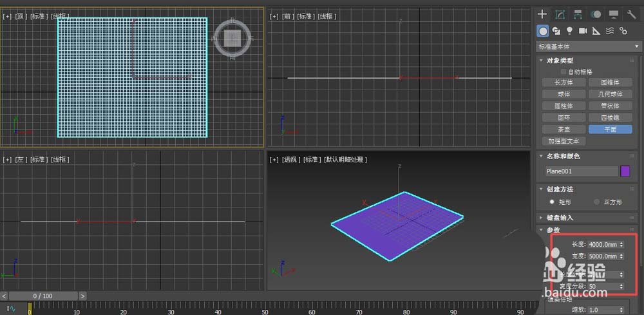Image resolution: width=644 pixels, height=315 pixels.
Task: Open the [左] view label menu
Action: coord(21,159)
